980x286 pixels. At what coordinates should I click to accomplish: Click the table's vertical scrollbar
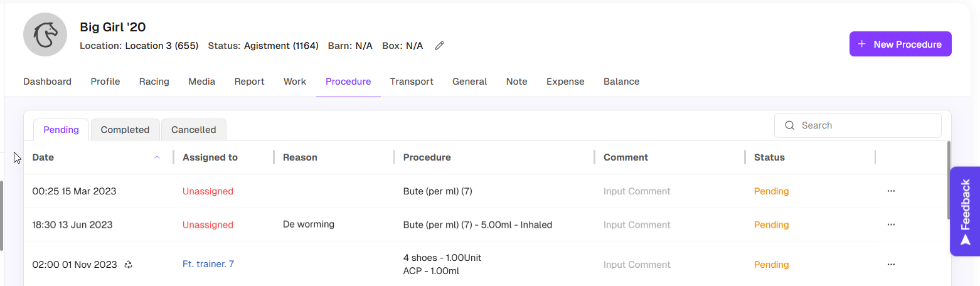949,181
